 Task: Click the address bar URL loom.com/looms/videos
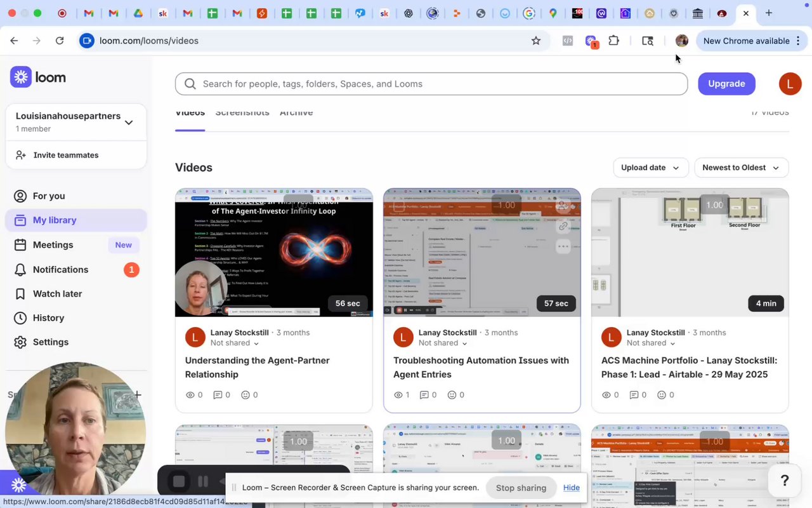pos(149,41)
